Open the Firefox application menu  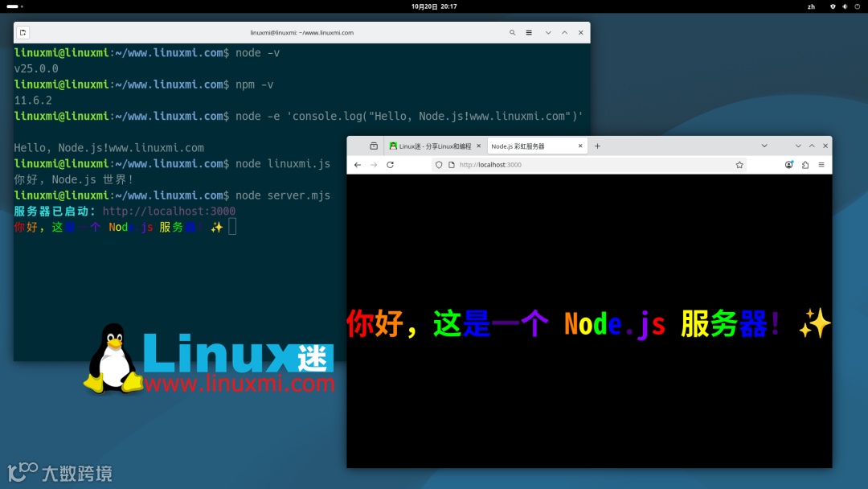pos(821,165)
